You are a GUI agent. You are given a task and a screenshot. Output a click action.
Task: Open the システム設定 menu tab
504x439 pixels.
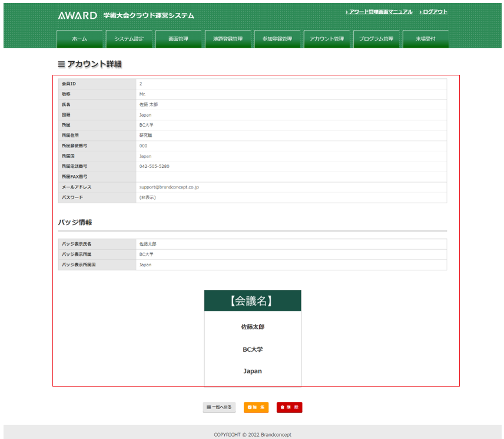tap(129, 39)
